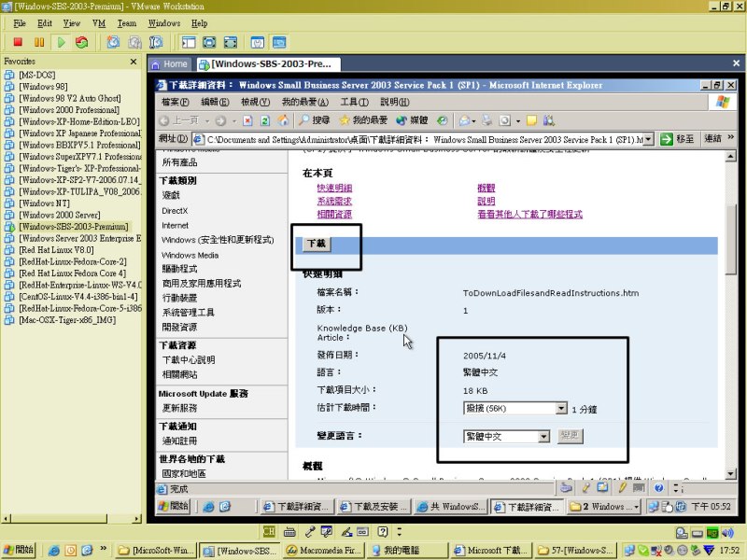Click the page scrollbar down arrow
The image size is (747, 560).
pos(731,473)
